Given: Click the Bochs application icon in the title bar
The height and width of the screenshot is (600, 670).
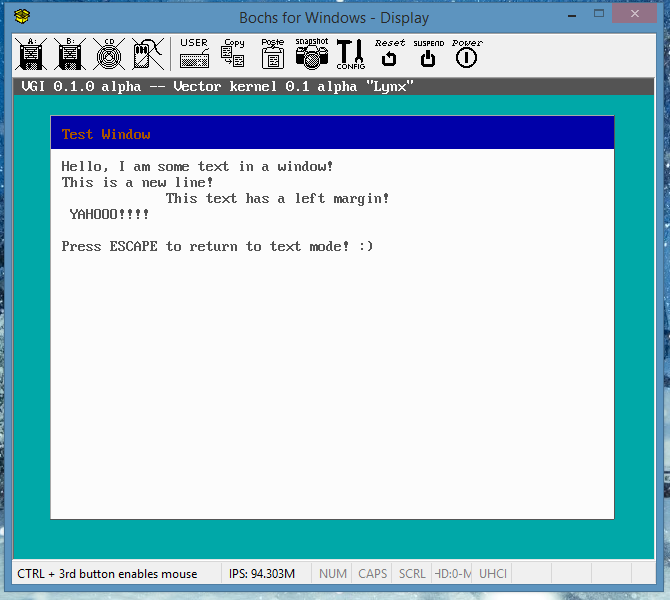Looking at the screenshot, I should [x=22, y=17].
